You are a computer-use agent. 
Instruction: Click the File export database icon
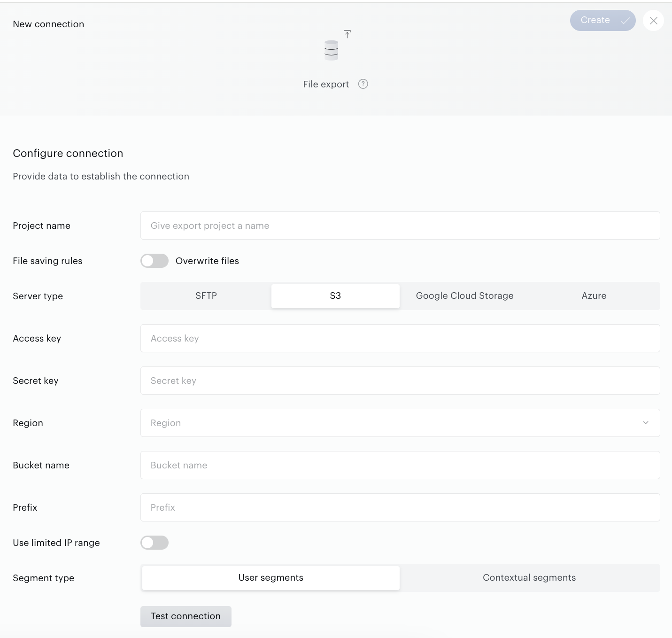332,50
